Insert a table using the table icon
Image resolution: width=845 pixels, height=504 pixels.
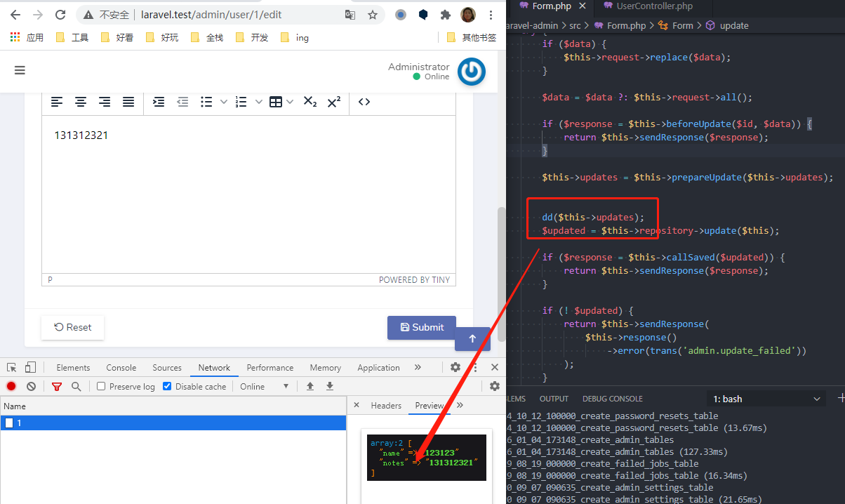tap(277, 102)
